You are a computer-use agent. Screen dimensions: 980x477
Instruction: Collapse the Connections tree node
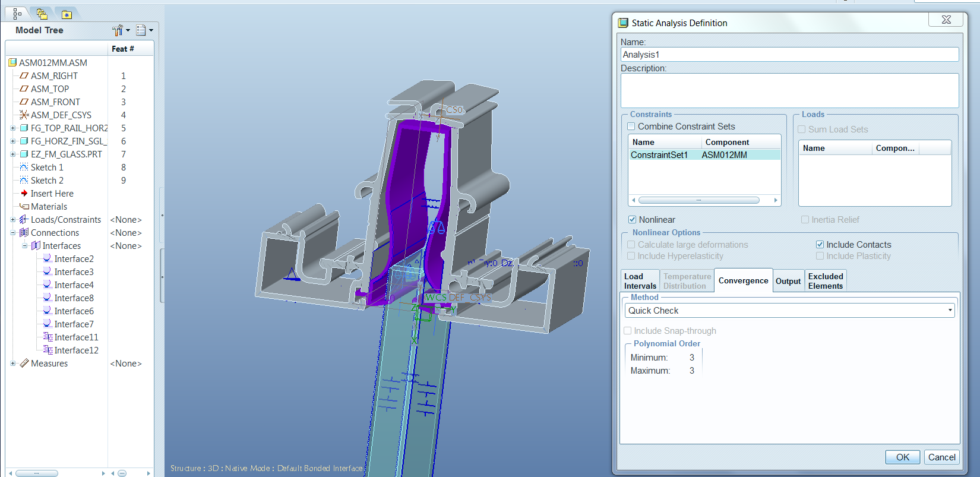pos(13,233)
